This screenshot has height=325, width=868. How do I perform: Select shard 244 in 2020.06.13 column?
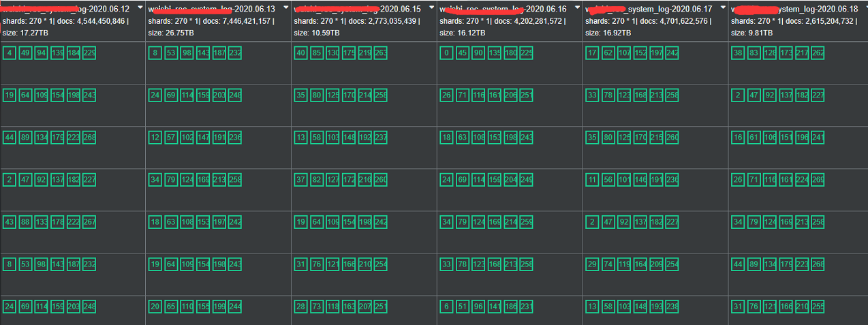coord(235,307)
